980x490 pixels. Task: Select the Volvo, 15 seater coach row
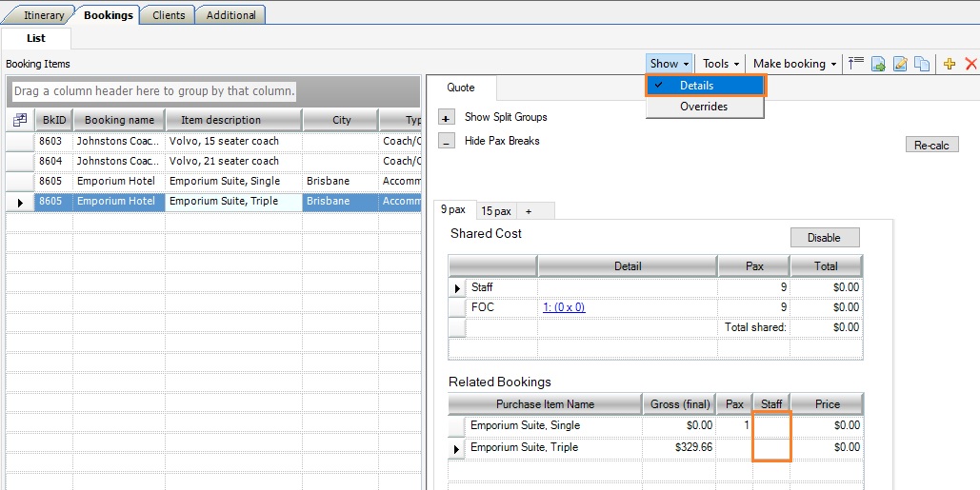point(224,141)
